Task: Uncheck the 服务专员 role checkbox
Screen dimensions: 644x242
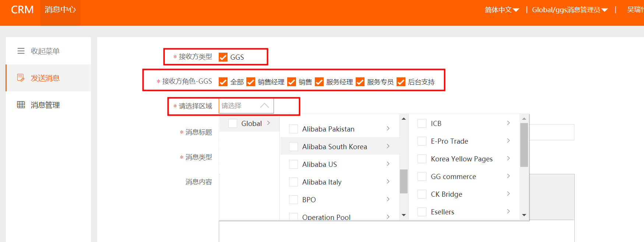Action: [360, 82]
